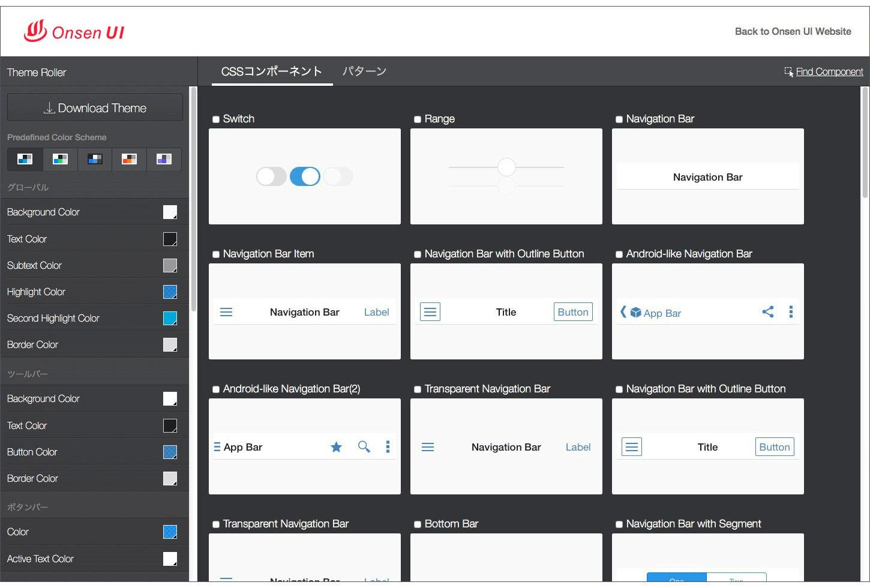Click the black App Bar title text
The height and width of the screenshot is (588, 870).
tap(243, 447)
